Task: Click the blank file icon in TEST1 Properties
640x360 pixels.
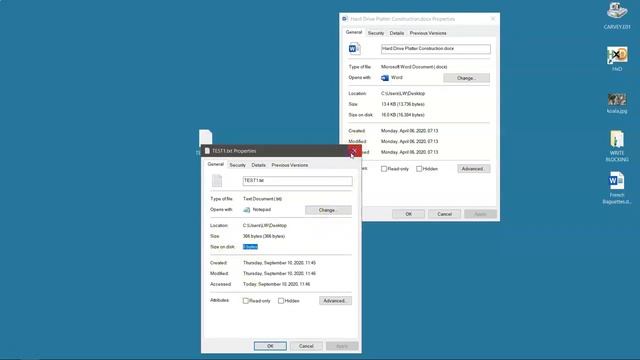Action: (x=217, y=180)
